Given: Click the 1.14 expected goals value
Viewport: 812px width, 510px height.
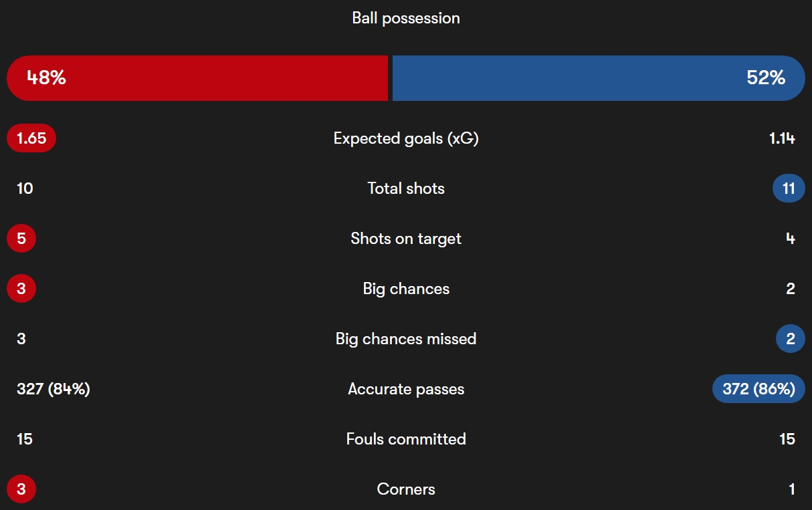Looking at the screenshot, I should coord(782,138).
